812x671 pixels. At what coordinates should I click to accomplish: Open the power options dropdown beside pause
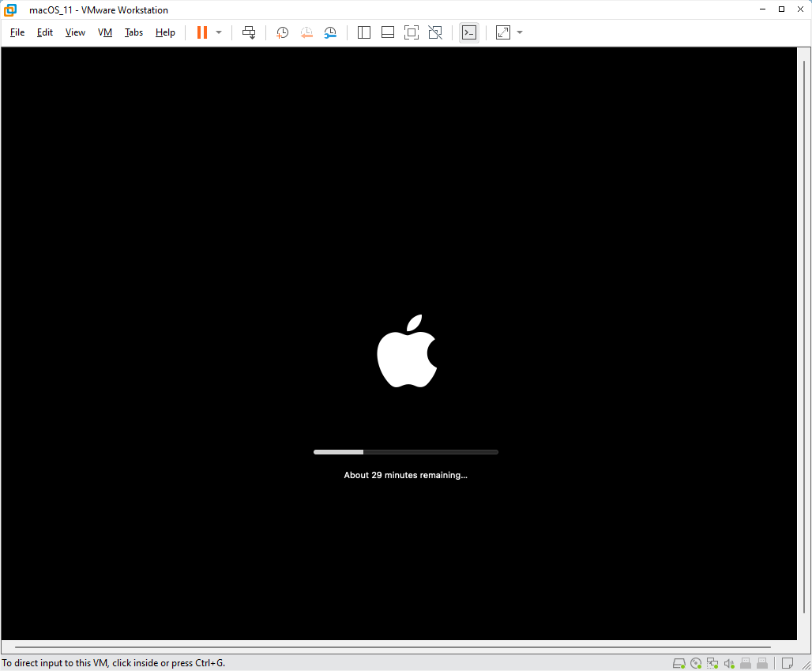(x=219, y=32)
